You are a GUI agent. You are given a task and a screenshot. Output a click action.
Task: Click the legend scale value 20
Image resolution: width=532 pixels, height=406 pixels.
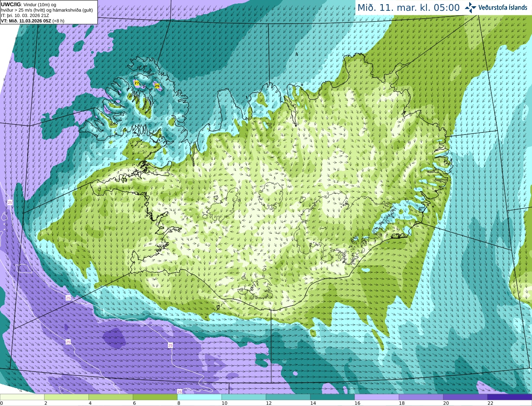[x=446, y=403]
